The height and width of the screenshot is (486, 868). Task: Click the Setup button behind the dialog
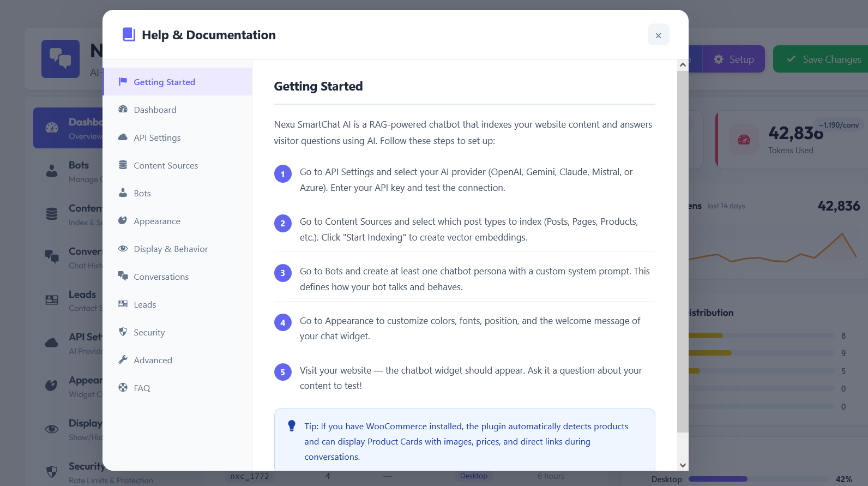tap(733, 59)
